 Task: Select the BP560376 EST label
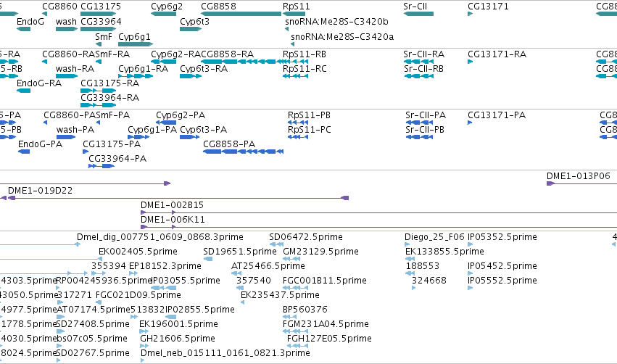[305, 310]
